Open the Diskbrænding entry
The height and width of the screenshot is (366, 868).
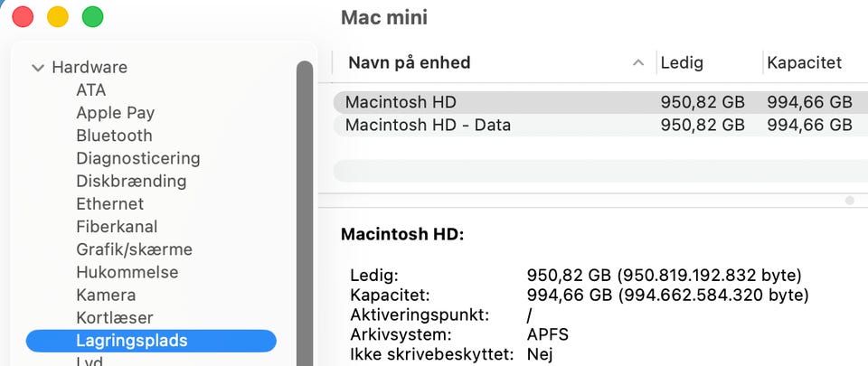pyautogui.click(x=130, y=181)
